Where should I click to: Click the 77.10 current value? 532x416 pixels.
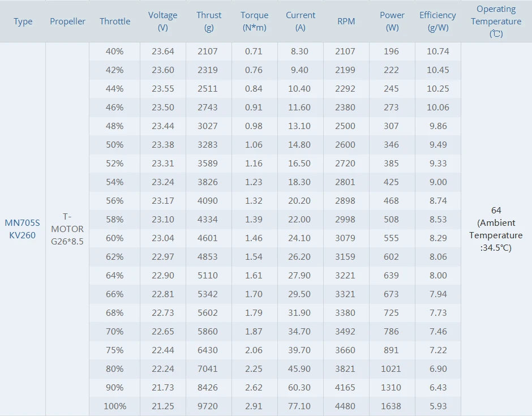coord(300,406)
